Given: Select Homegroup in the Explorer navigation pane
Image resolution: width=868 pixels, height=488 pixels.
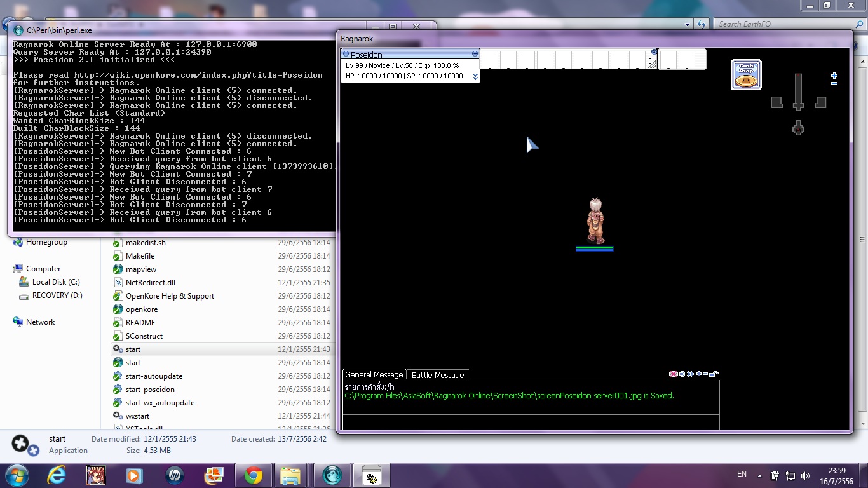Looking at the screenshot, I should coord(46,242).
